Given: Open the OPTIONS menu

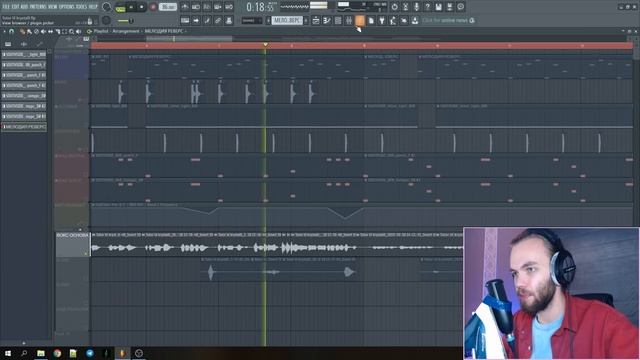Looking at the screenshot, I should point(67,7).
